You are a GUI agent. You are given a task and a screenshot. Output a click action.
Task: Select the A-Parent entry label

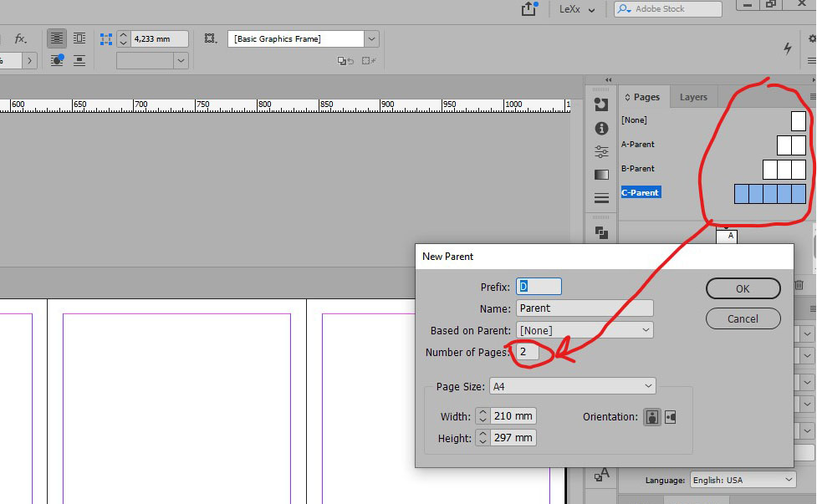pos(638,145)
